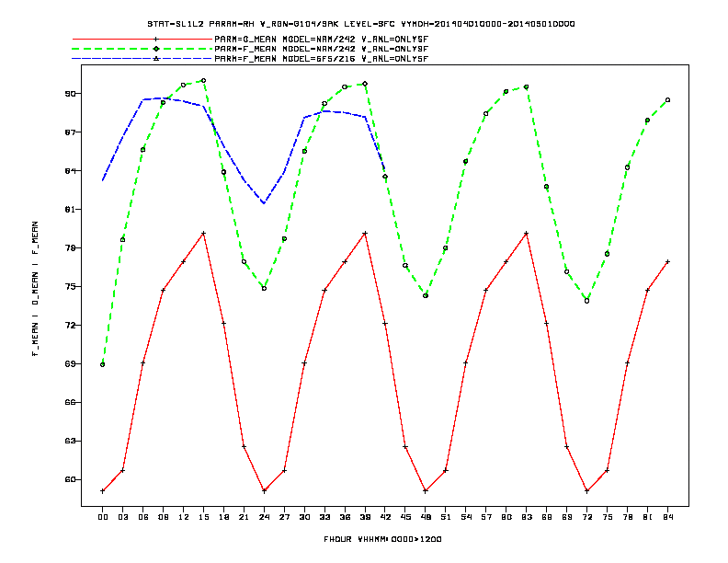The image size is (728, 563).
Task: Click the 12 hour label on horizontal axis
Action: tap(184, 517)
